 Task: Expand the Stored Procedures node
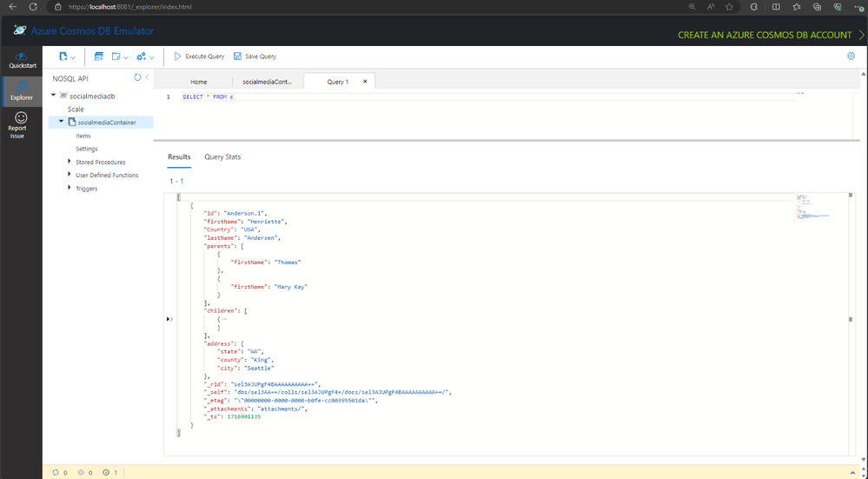(x=70, y=161)
